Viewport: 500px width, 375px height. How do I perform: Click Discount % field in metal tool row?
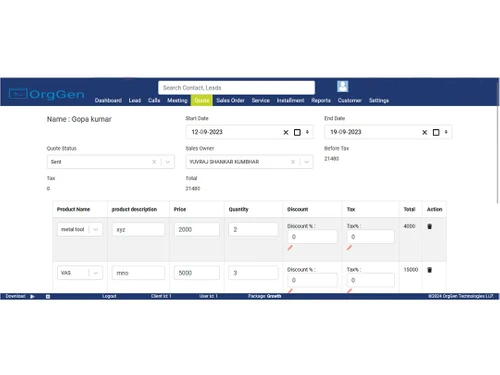point(312,237)
